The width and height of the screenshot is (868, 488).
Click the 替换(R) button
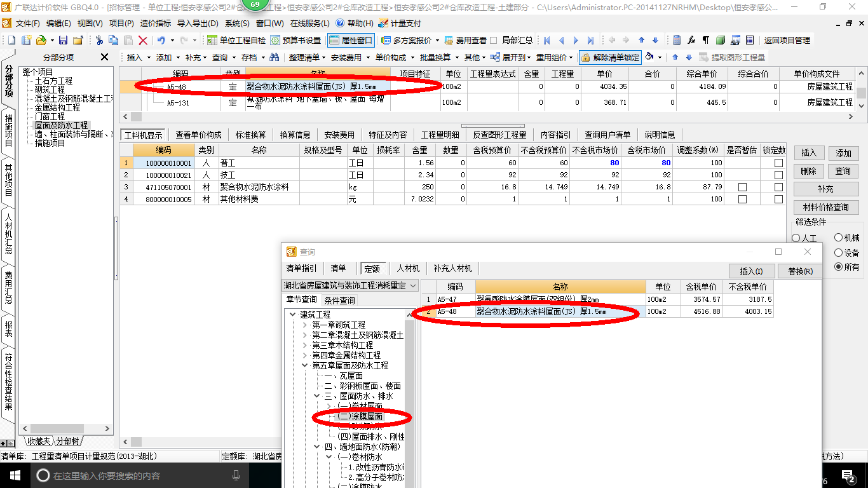tap(799, 271)
